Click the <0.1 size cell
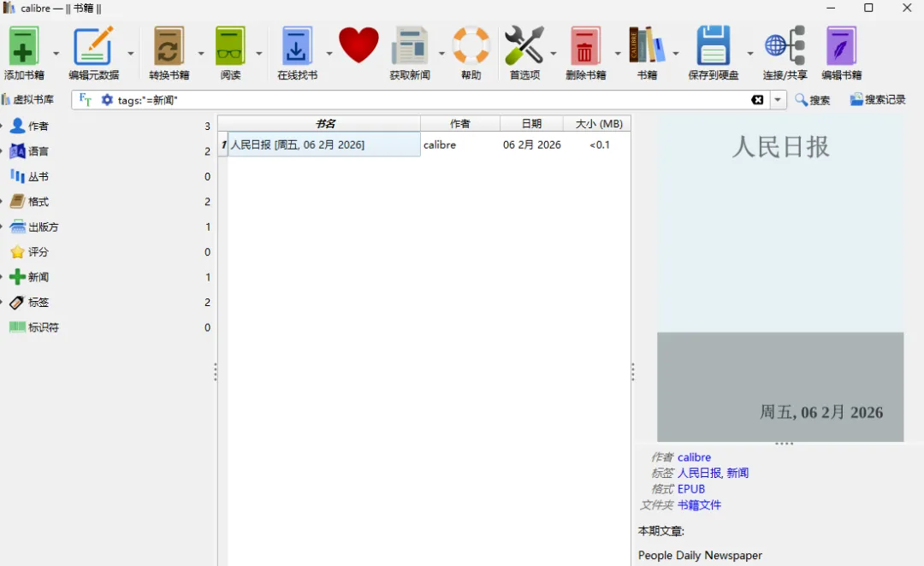 tap(597, 144)
